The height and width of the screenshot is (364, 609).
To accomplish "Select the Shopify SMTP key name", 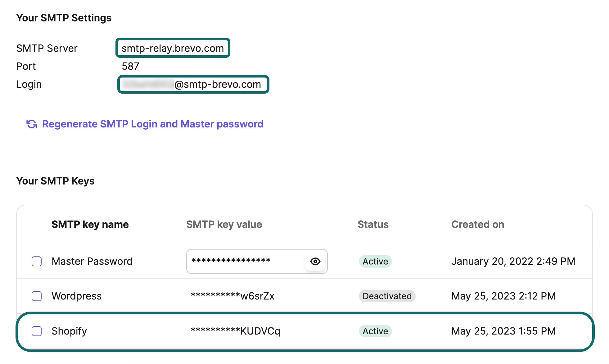I will 69,331.
